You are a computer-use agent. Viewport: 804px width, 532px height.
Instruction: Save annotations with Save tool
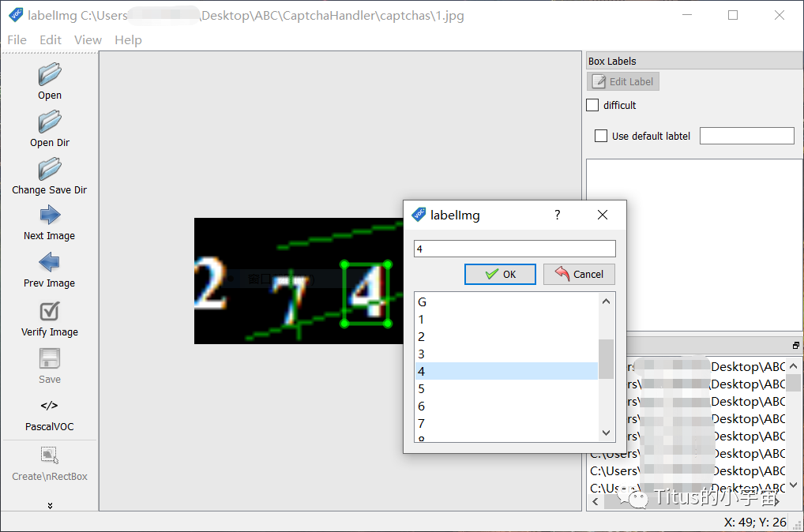coord(50,366)
